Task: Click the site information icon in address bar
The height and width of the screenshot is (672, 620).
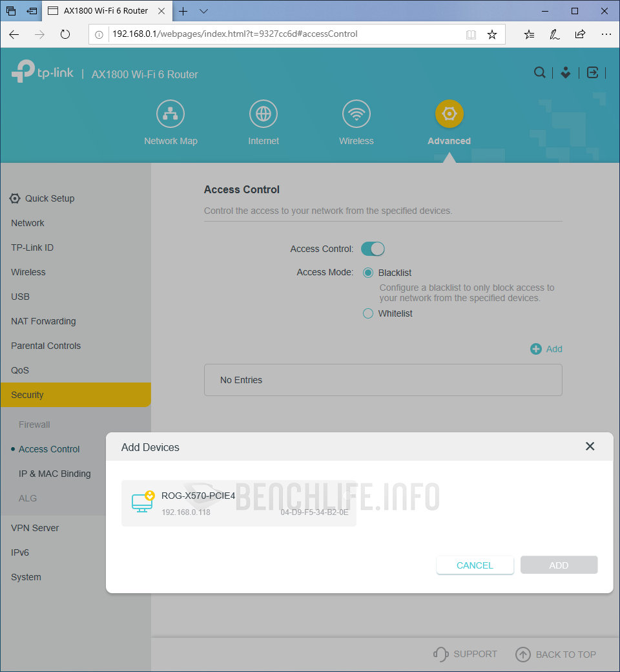Action: tap(99, 35)
